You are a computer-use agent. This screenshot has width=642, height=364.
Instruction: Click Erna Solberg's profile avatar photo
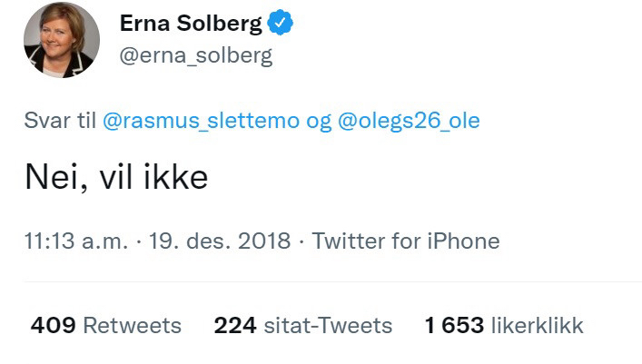click(62, 40)
